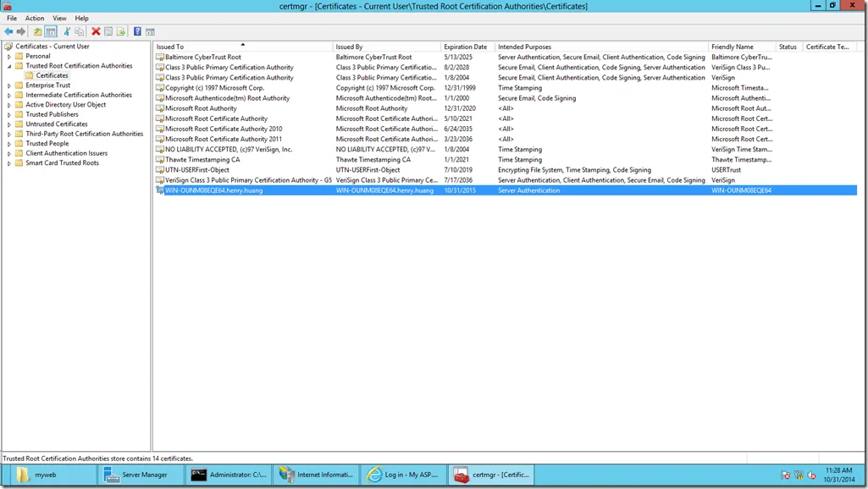
Task: Click the Properties toolbar icon
Action: point(108,31)
